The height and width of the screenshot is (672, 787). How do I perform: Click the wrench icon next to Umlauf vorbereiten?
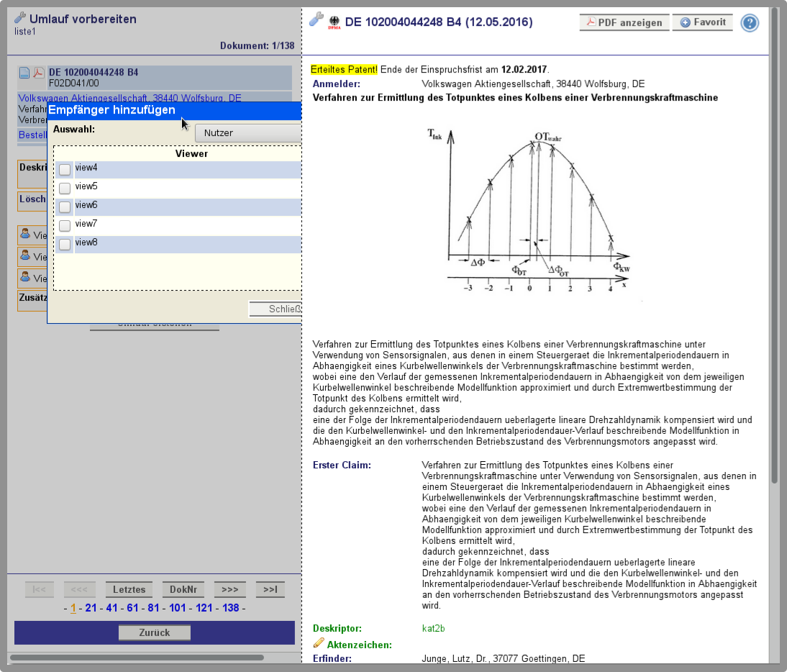(21, 18)
